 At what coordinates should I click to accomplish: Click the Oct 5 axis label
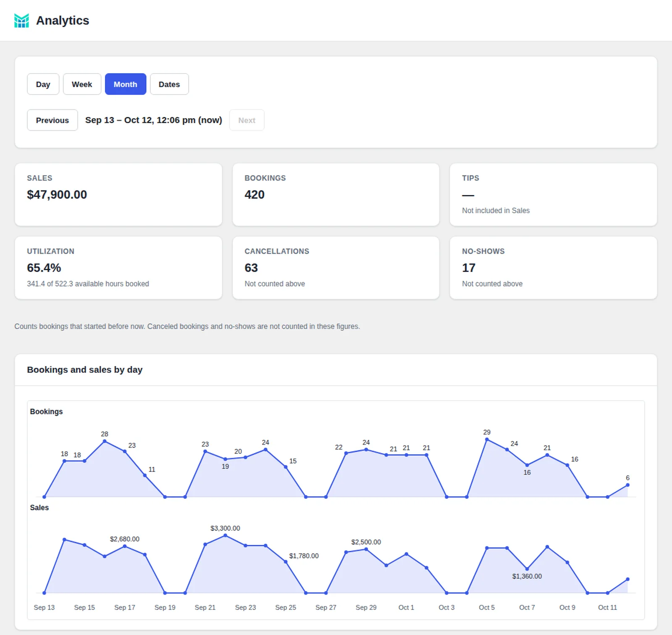click(487, 607)
